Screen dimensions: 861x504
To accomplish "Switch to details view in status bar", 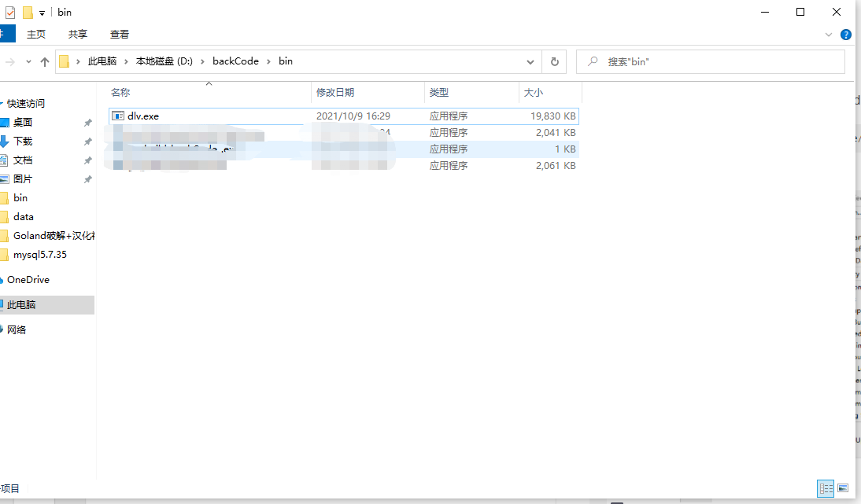I will tap(826, 488).
